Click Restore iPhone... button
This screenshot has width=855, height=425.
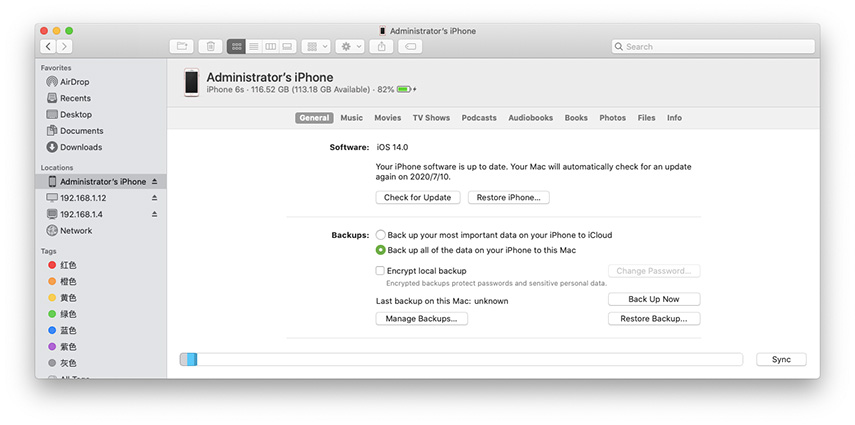coord(509,197)
